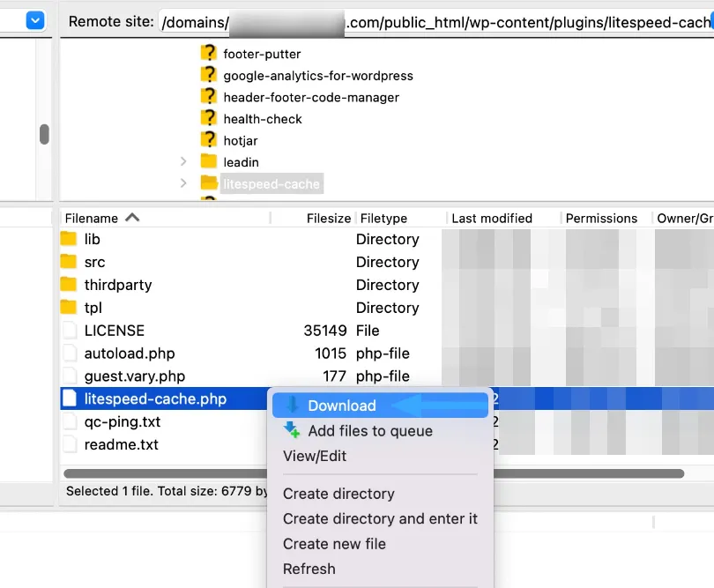The image size is (714, 588).
Task: Select the guest.vary.php filename text
Action: [134, 376]
